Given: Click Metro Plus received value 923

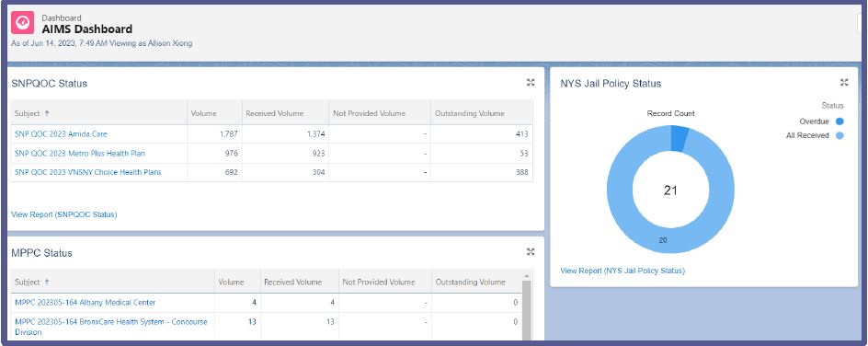Looking at the screenshot, I should pos(318,154).
